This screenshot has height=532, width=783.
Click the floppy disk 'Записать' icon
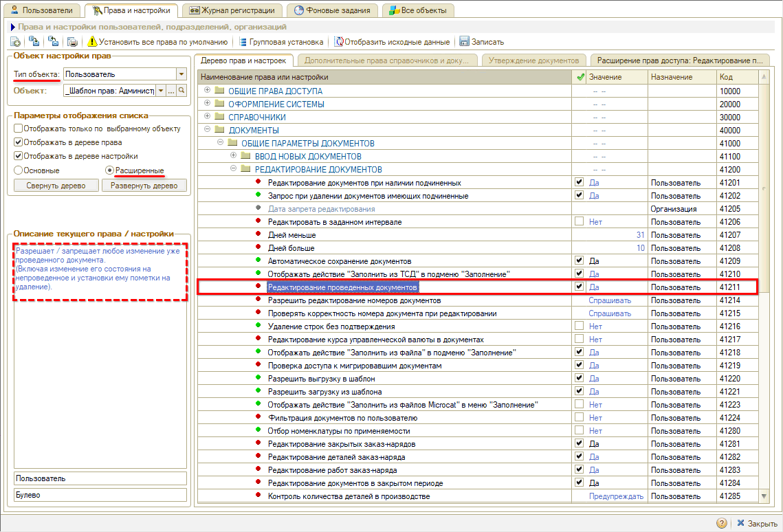click(464, 42)
